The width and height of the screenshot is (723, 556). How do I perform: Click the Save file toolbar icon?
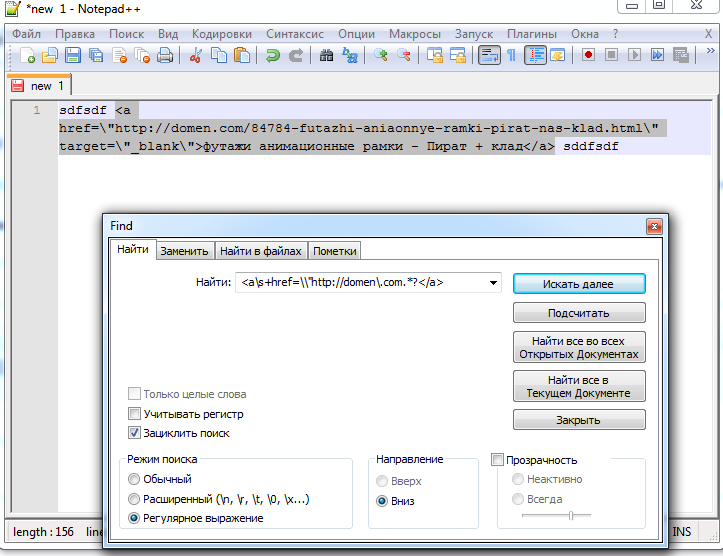click(73, 56)
